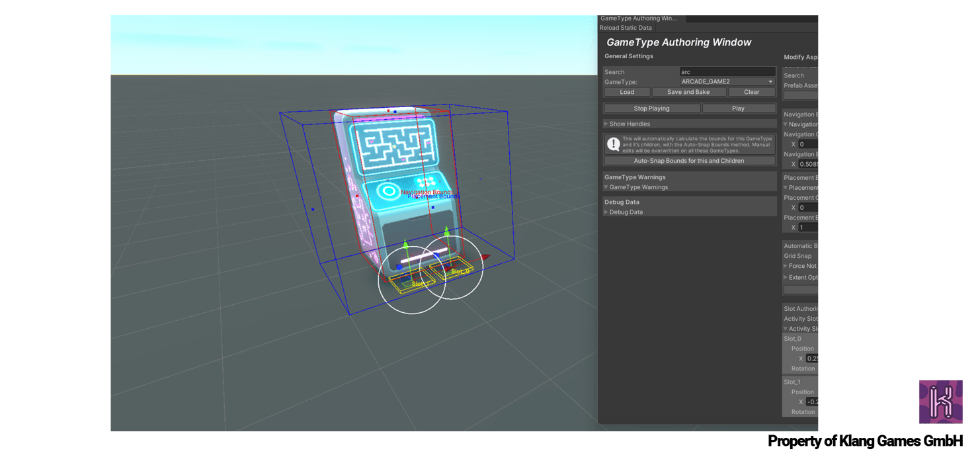This screenshot has width=980, height=465.
Task: Click the 'Prefab Asse' label in Modify panel
Action: point(801,85)
